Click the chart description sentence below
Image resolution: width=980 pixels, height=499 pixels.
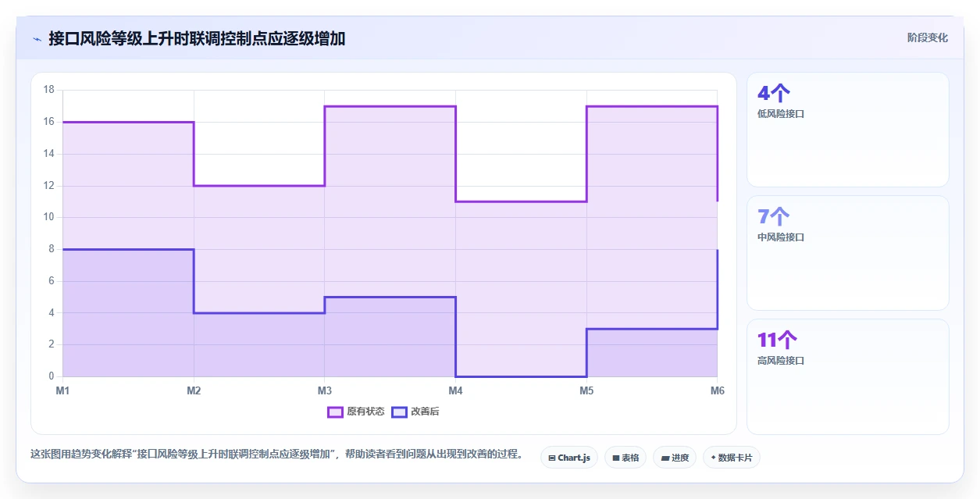[x=277, y=454]
